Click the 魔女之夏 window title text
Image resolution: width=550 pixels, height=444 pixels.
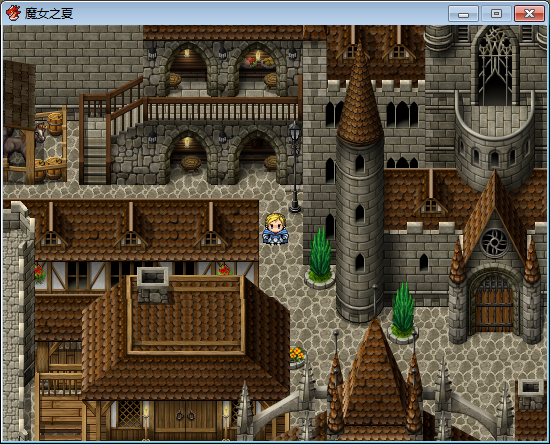click(x=49, y=13)
